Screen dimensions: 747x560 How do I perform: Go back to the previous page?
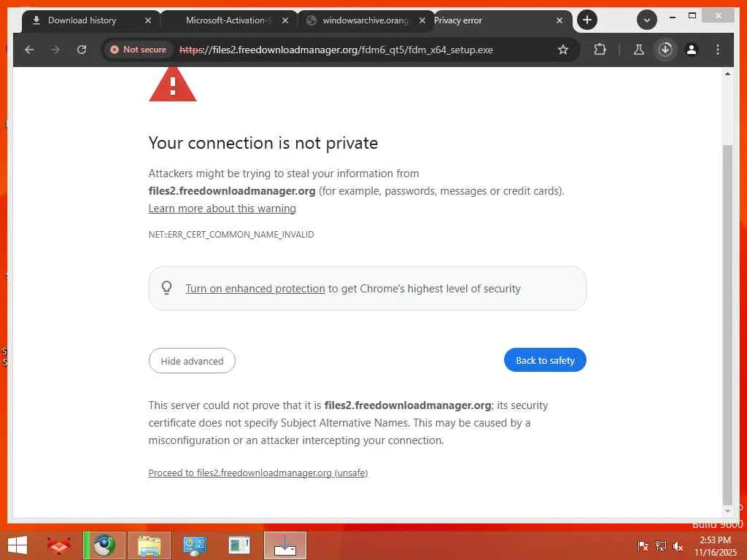[29, 50]
